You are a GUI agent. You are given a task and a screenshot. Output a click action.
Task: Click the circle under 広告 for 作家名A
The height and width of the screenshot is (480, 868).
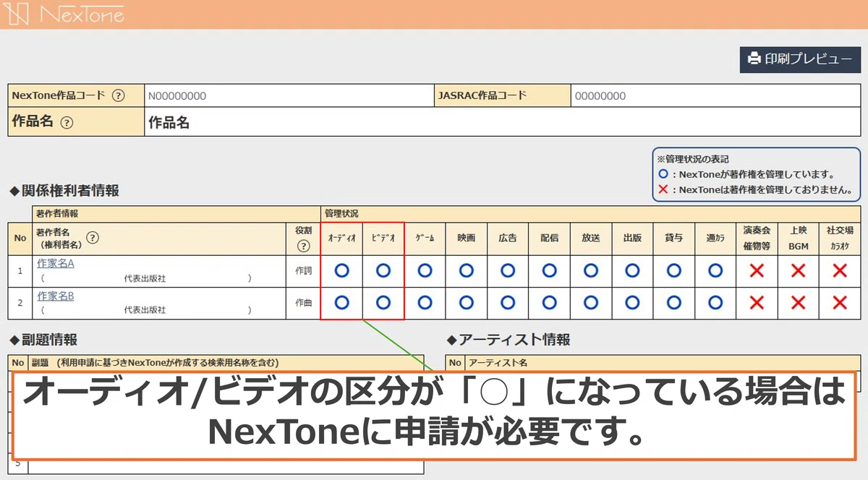508,271
